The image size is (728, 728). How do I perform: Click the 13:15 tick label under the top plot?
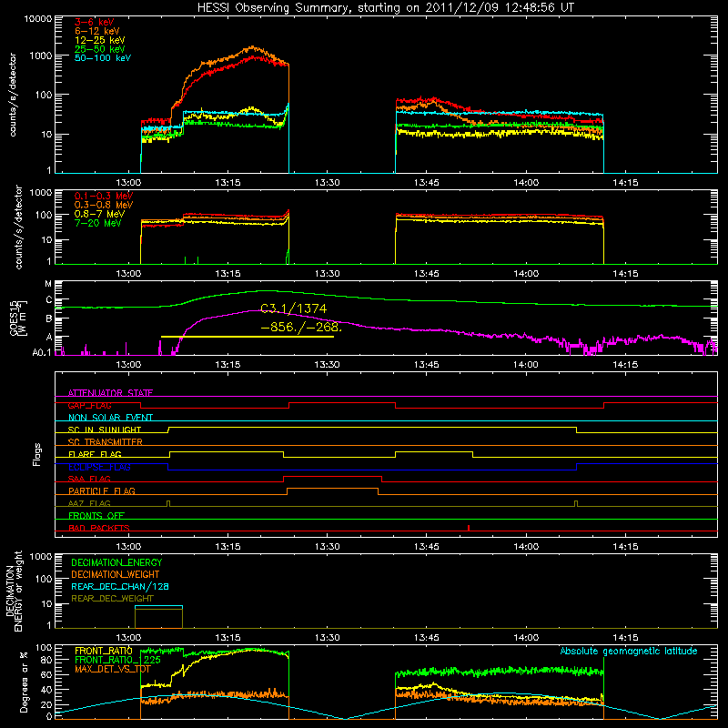[x=227, y=183]
